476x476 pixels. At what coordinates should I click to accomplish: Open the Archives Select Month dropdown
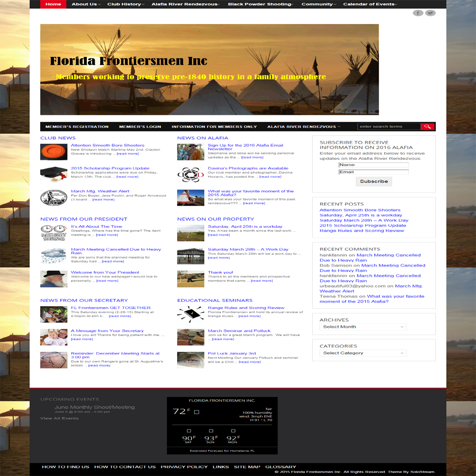pos(363,327)
